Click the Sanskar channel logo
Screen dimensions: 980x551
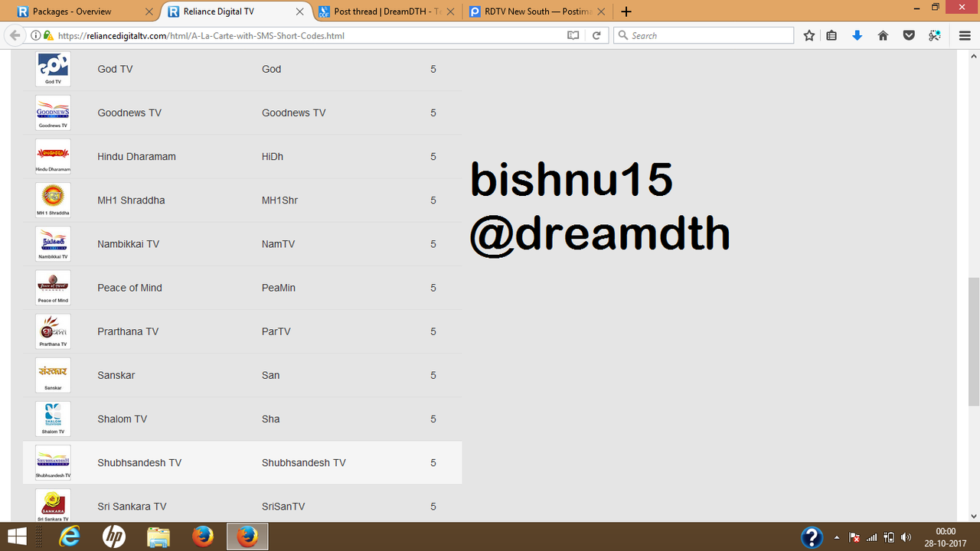pos(53,375)
